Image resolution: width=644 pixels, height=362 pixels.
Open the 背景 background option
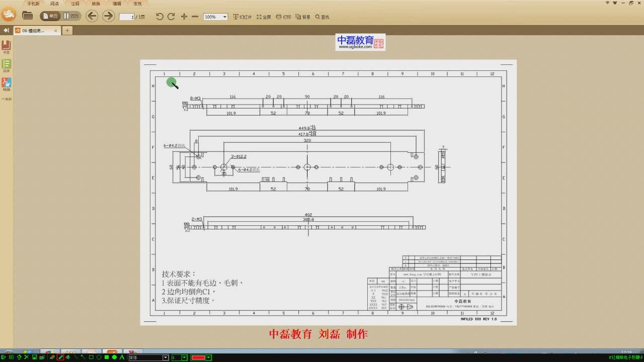(x=303, y=17)
